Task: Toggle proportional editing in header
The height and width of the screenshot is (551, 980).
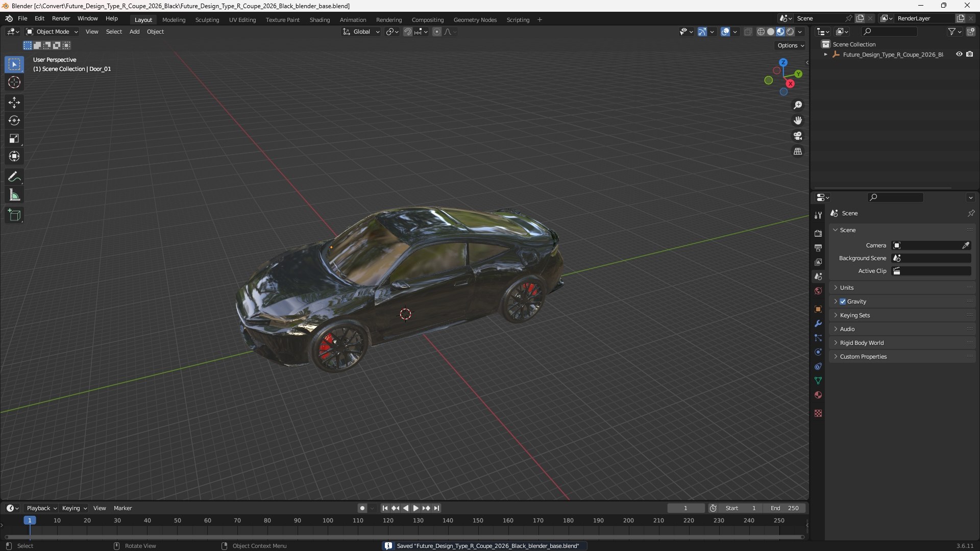Action: click(x=437, y=32)
